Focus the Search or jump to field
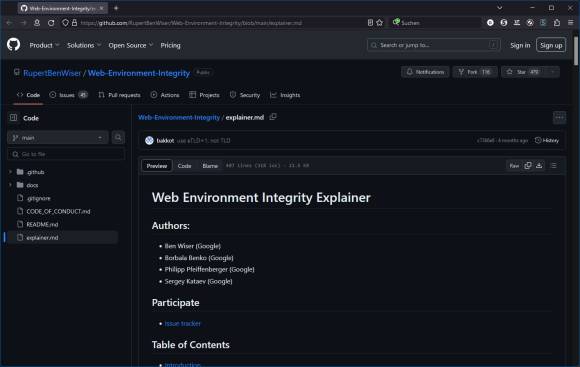The height and width of the screenshot is (367, 580). (434, 45)
